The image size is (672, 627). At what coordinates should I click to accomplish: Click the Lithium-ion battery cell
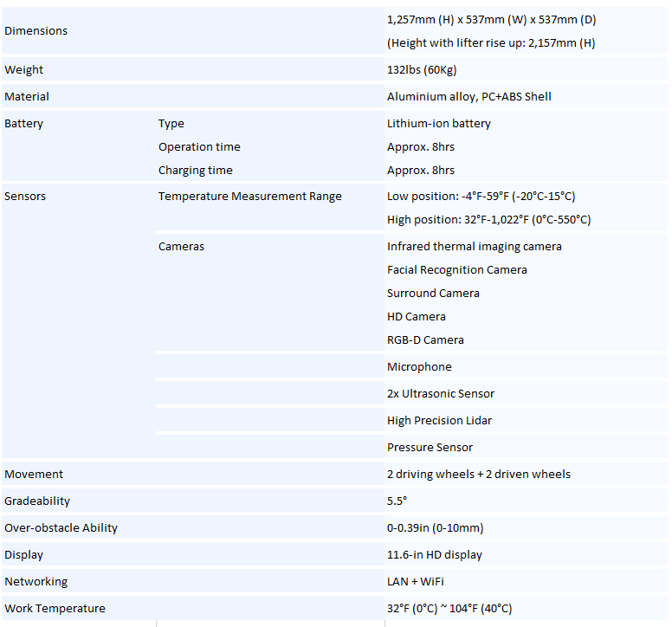(x=438, y=124)
